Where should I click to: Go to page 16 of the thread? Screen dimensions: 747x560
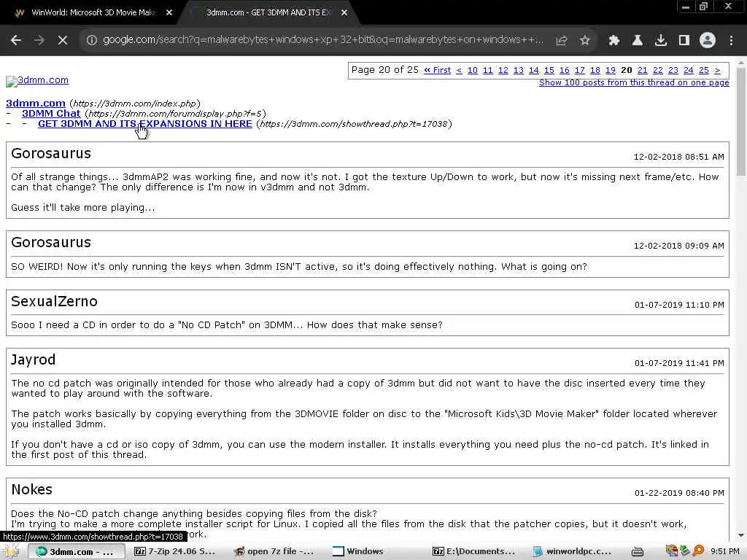click(564, 71)
